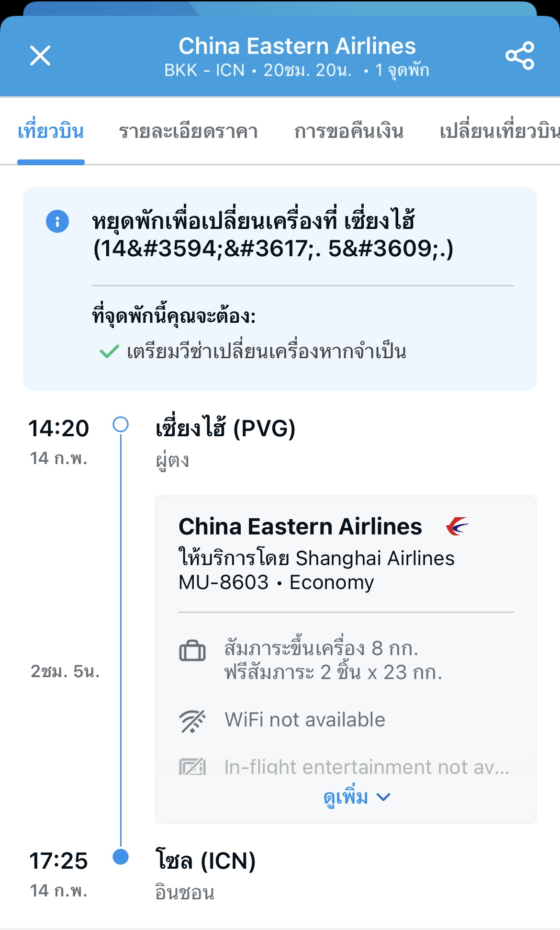Tap the โซล (ICN) airport name
The image size is (560, 930).
coord(205,861)
